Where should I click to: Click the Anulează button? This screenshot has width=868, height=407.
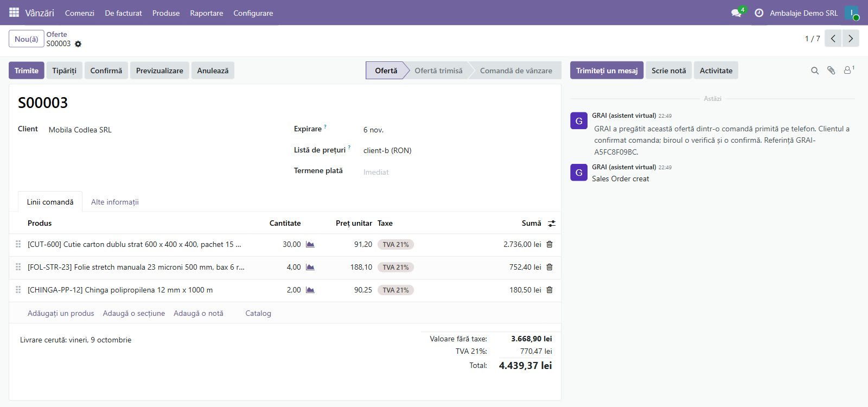point(213,71)
